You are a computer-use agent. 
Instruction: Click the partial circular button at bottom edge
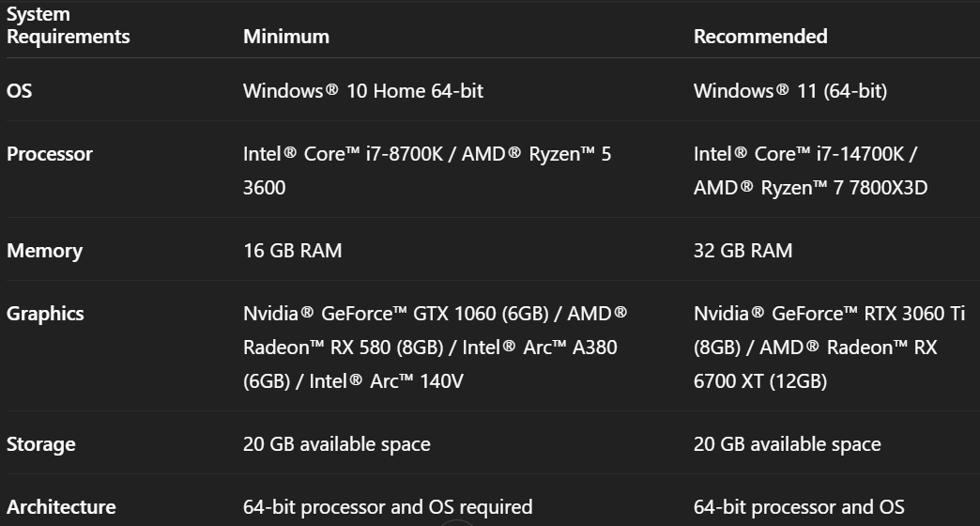(457, 521)
